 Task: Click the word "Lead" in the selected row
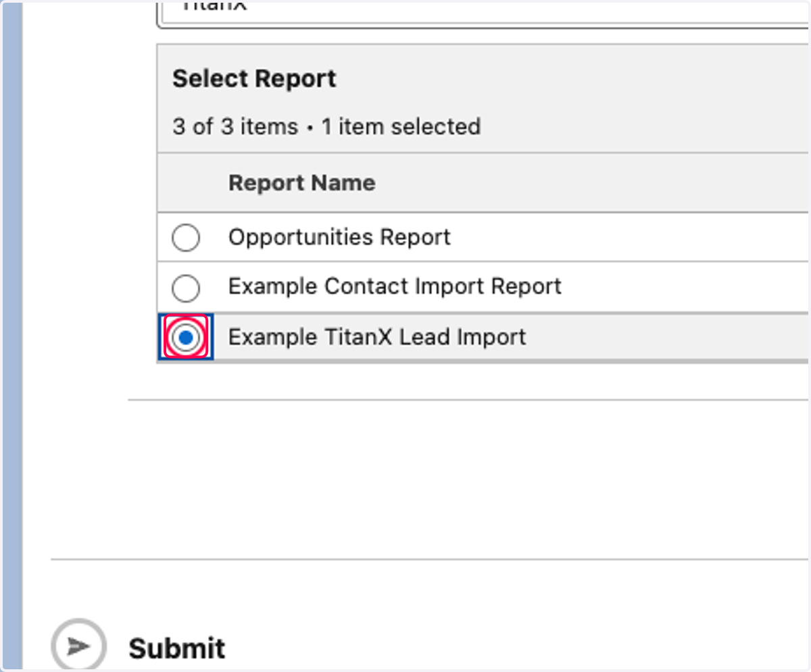424,336
